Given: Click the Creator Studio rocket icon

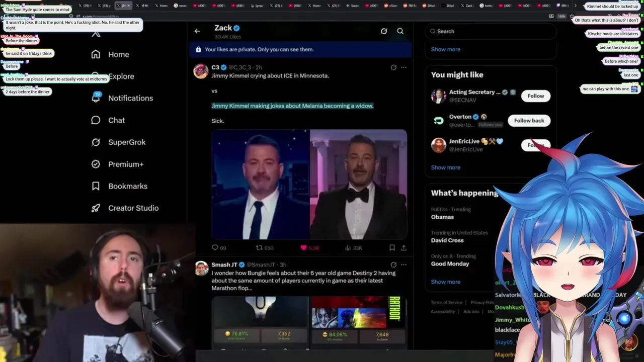Looking at the screenshot, I should tap(96, 208).
